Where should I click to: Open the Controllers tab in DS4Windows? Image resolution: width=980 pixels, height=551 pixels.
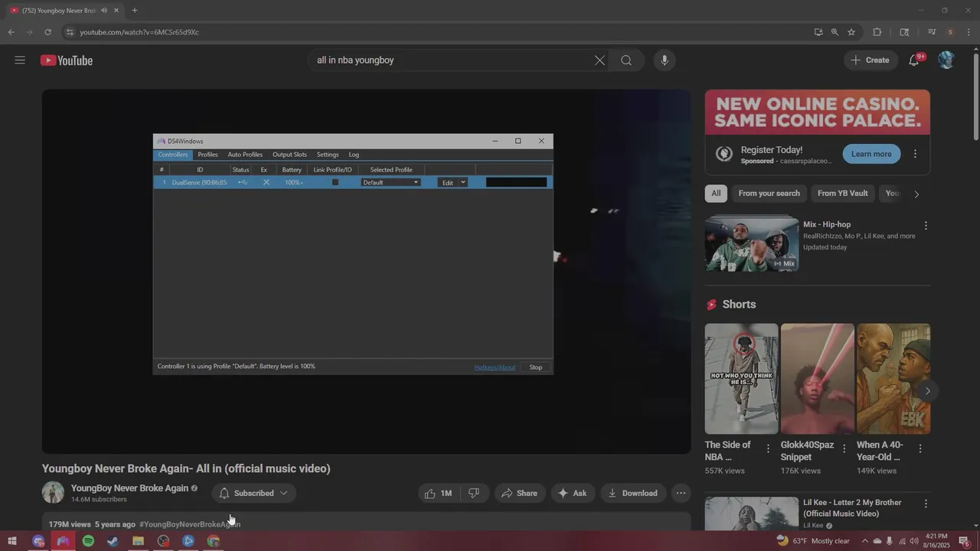pos(173,155)
